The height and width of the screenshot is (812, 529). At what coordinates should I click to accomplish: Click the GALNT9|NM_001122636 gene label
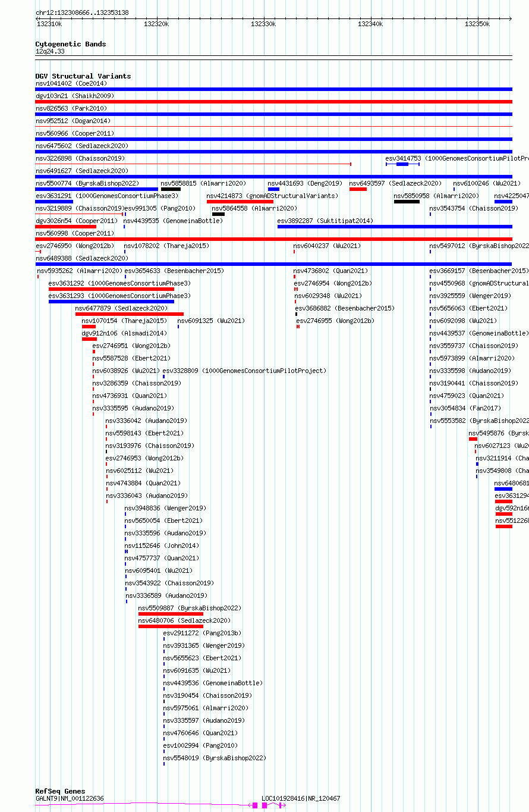point(70,798)
